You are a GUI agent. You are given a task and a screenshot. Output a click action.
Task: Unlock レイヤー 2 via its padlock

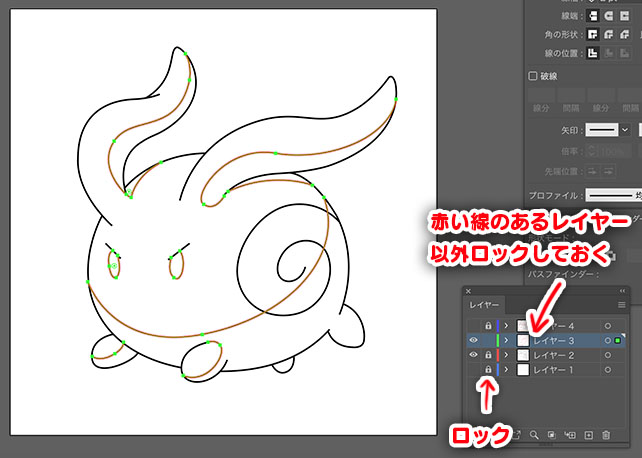click(488, 355)
